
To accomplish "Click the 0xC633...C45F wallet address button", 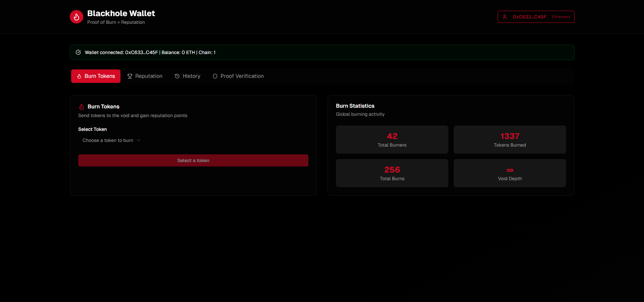I will (529, 16).
